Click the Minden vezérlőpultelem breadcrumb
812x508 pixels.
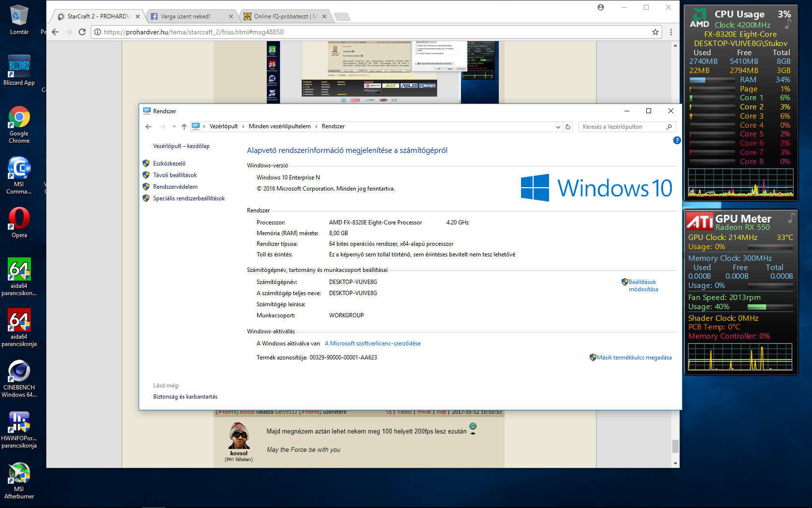pyautogui.click(x=280, y=126)
